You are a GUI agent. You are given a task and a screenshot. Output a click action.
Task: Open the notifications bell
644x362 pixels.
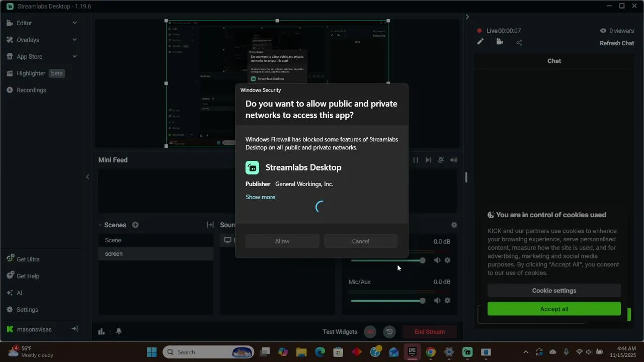click(x=119, y=331)
